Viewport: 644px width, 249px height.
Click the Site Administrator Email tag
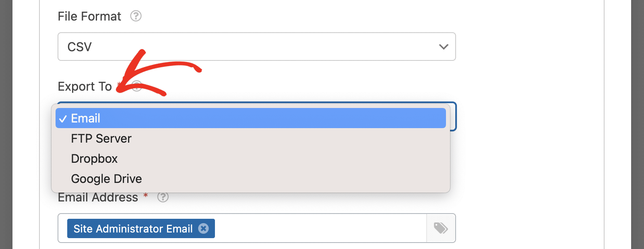tap(133, 228)
